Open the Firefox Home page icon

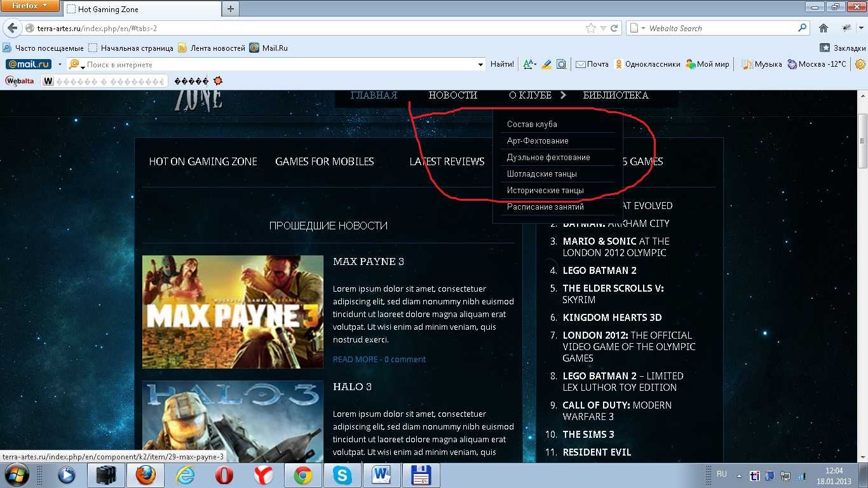tap(824, 28)
